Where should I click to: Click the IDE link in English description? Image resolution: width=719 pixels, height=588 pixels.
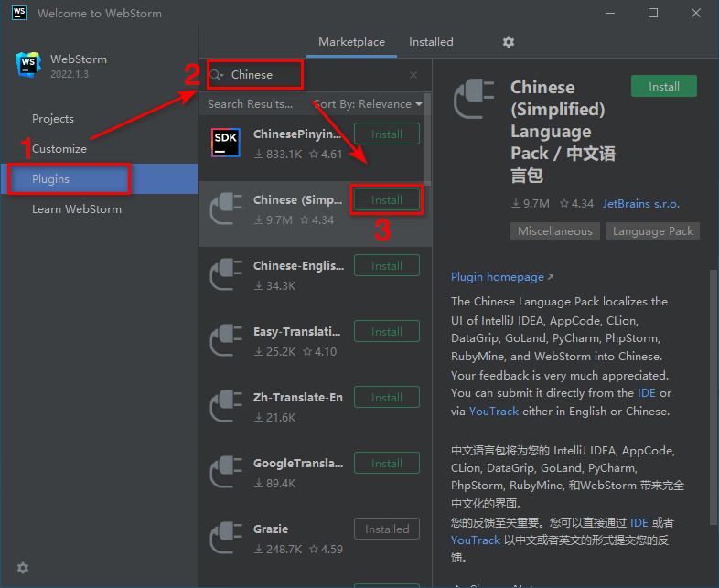(646, 393)
